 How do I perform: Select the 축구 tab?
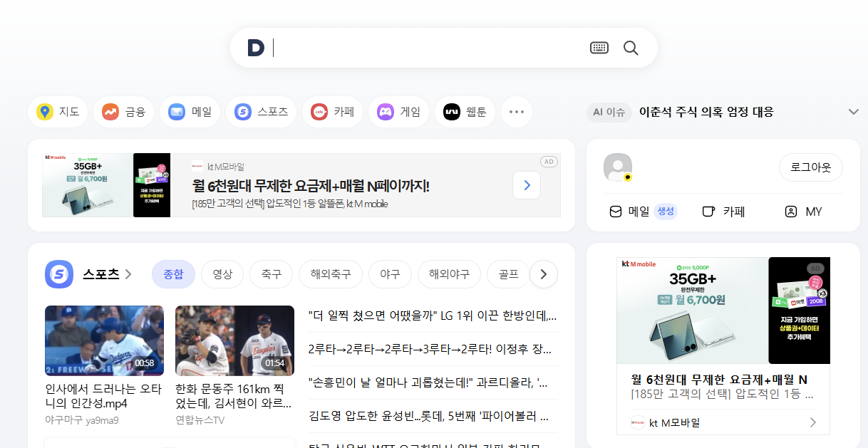(x=272, y=274)
